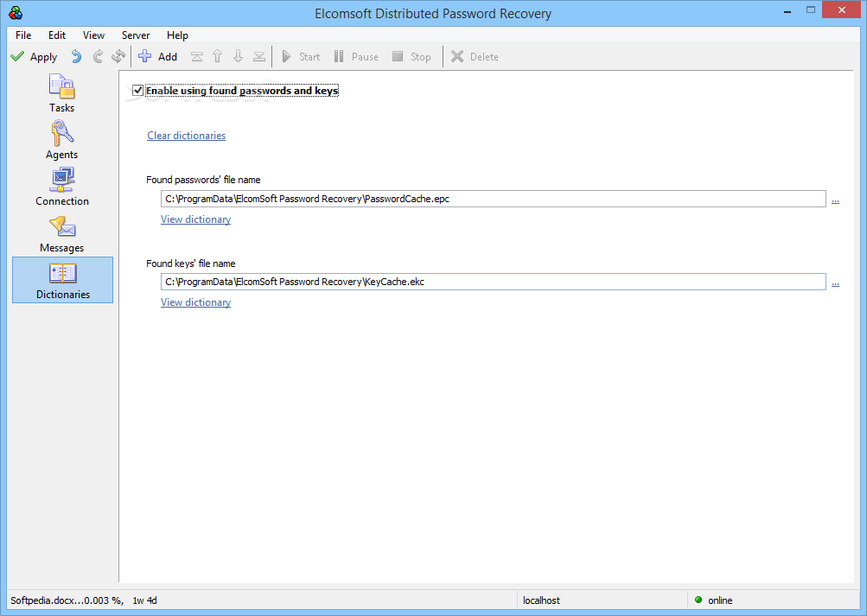This screenshot has height=616, width=867.
Task: Click the localhost status bar entry
Action: coord(541,600)
